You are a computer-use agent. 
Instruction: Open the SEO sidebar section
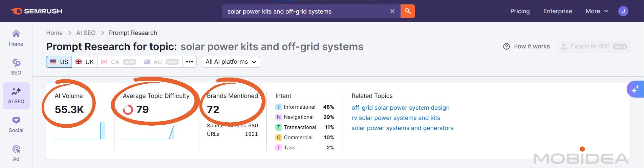[16, 67]
